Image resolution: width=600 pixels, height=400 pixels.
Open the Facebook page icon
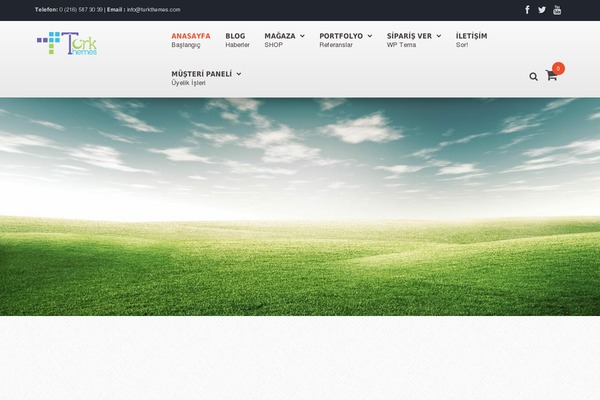[x=527, y=10]
